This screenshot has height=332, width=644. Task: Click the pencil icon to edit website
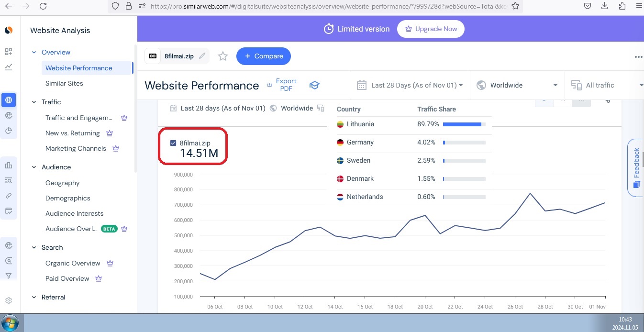202,56
